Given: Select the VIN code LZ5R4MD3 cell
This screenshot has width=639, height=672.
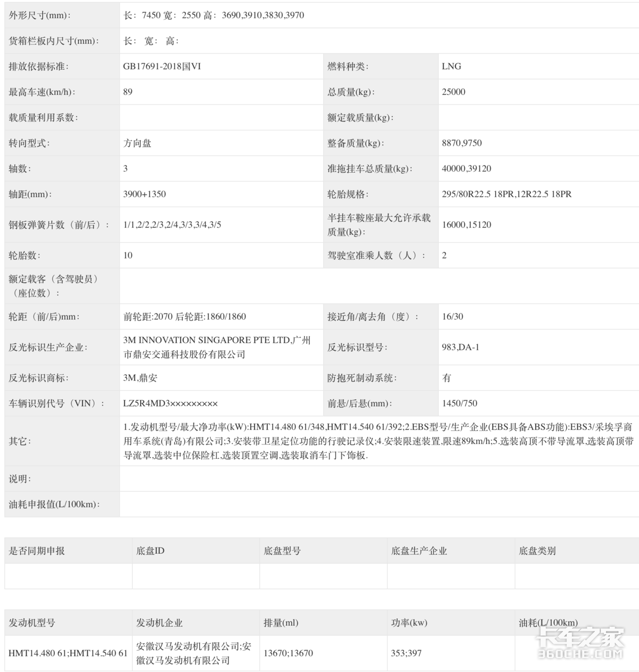Looking at the screenshot, I should pyautogui.click(x=171, y=403).
